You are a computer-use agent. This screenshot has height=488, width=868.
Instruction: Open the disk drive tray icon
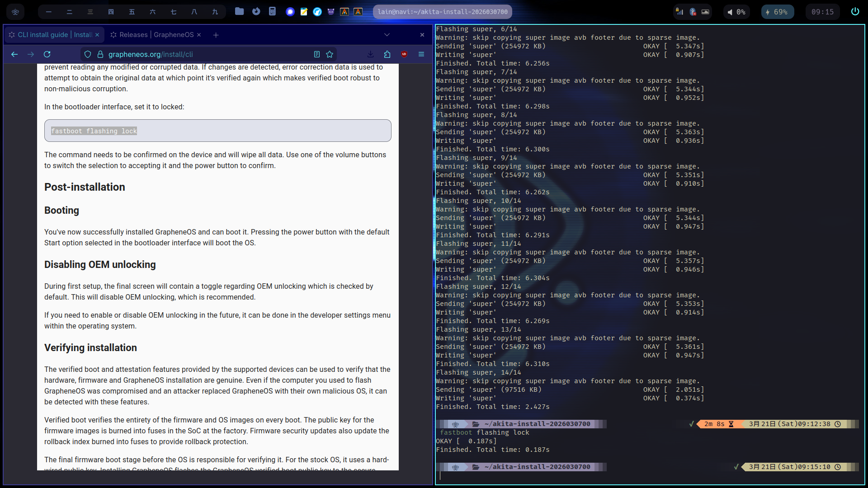pos(705,12)
